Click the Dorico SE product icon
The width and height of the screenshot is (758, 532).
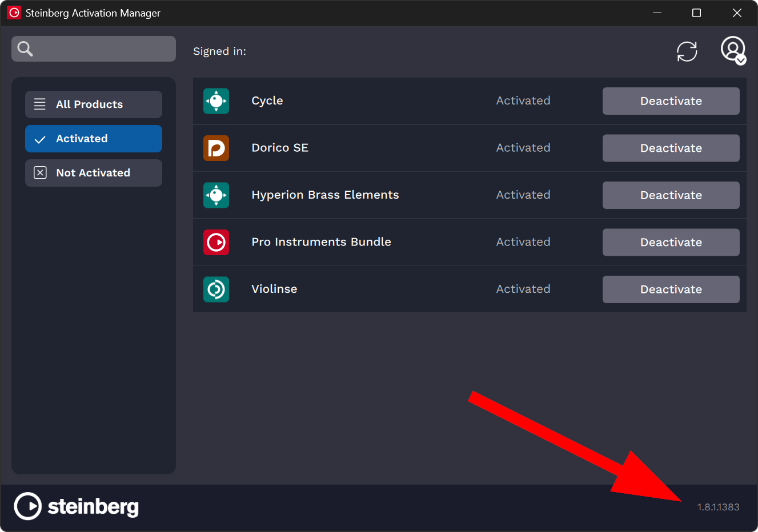click(216, 148)
